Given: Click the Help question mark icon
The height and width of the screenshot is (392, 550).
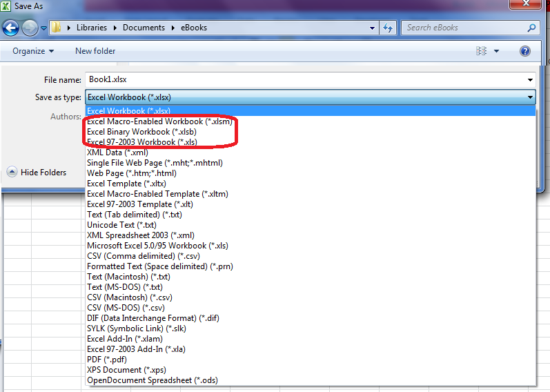Looking at the screenshot, I should click(524, 51).
